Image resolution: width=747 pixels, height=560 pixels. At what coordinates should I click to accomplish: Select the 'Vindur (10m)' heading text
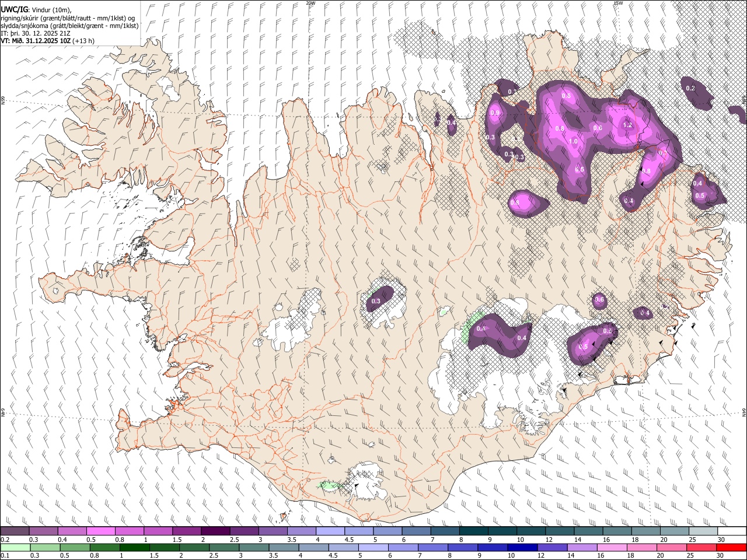[x=51, y=10]
